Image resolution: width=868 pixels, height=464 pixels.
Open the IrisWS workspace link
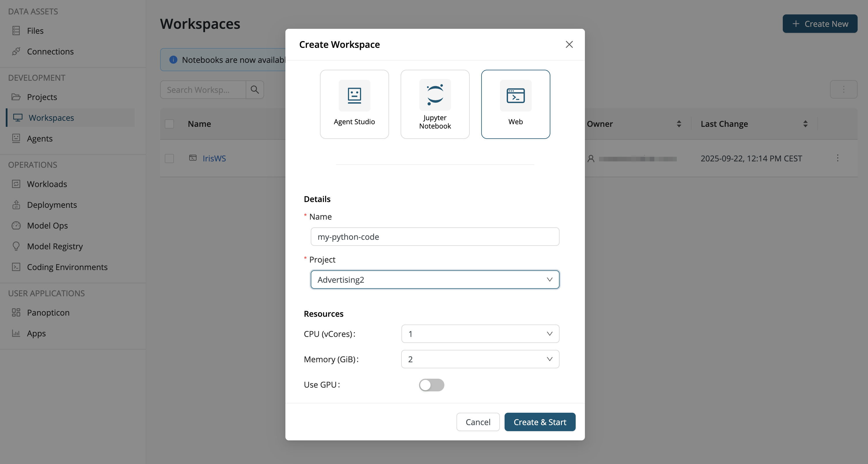pyautogui.click(x=214, y=158)
